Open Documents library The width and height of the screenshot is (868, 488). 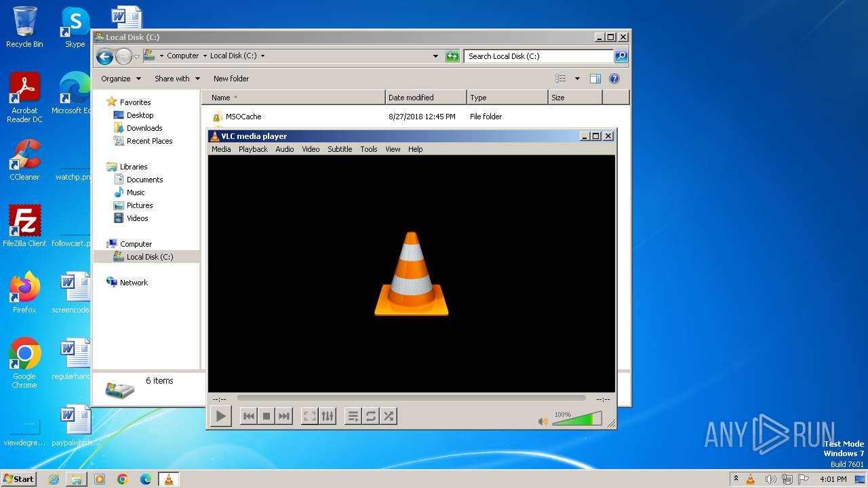pos(144,180)
